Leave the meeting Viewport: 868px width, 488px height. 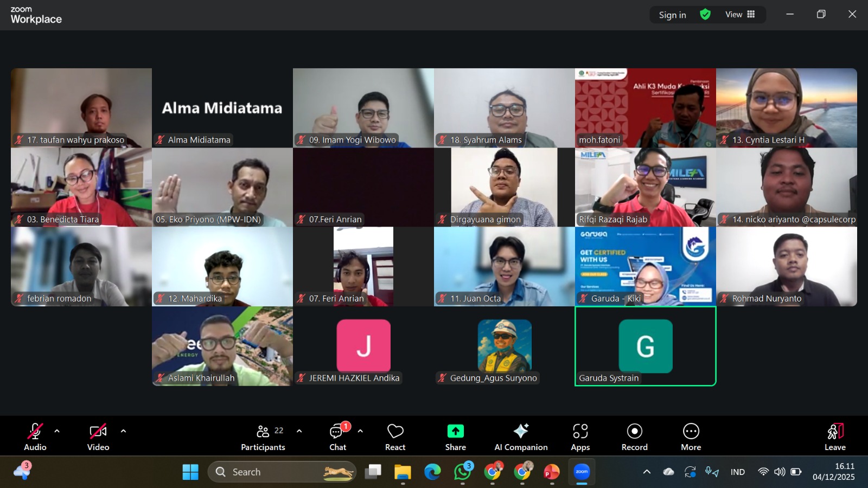click(835, 436)
